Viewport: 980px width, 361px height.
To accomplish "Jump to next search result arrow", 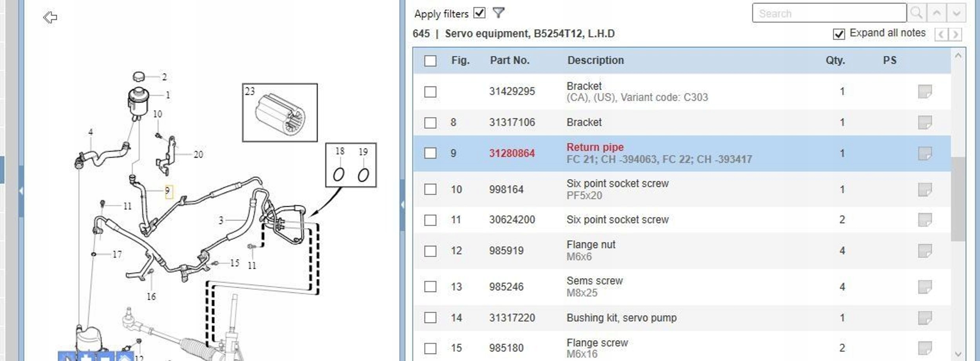I will click(x=956, y=13).
